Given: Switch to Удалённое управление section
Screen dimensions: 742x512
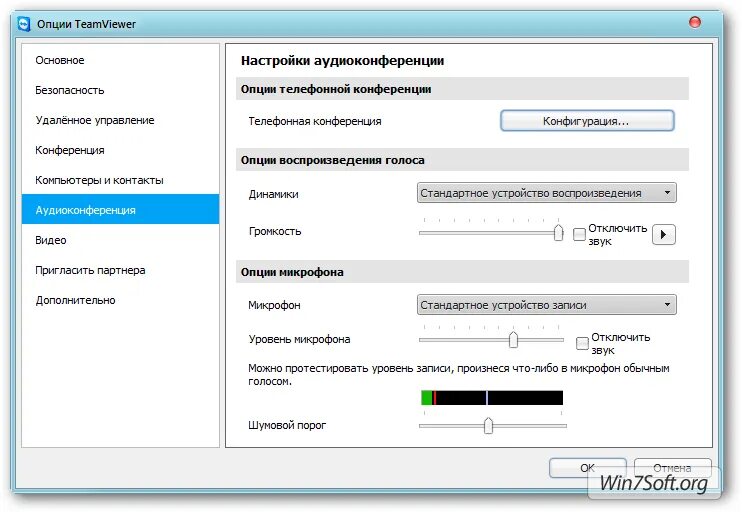Looking at the screenshot, I should coord(120,120).
